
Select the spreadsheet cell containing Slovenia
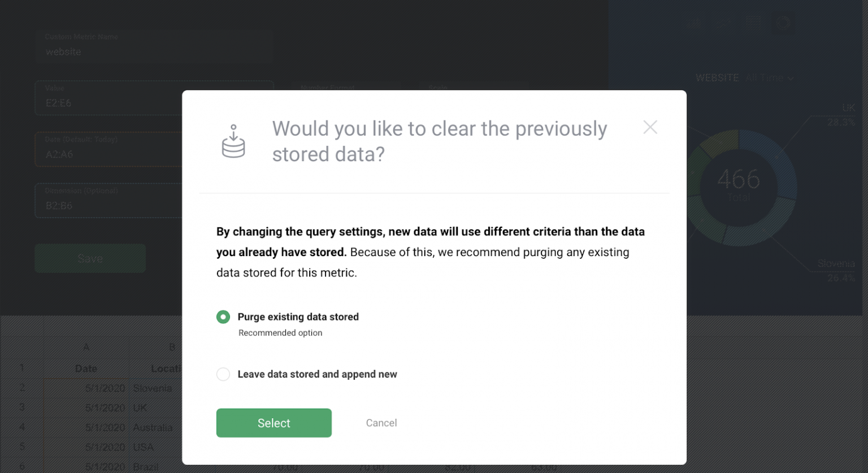pyautogui.click(x=154, y=388)
